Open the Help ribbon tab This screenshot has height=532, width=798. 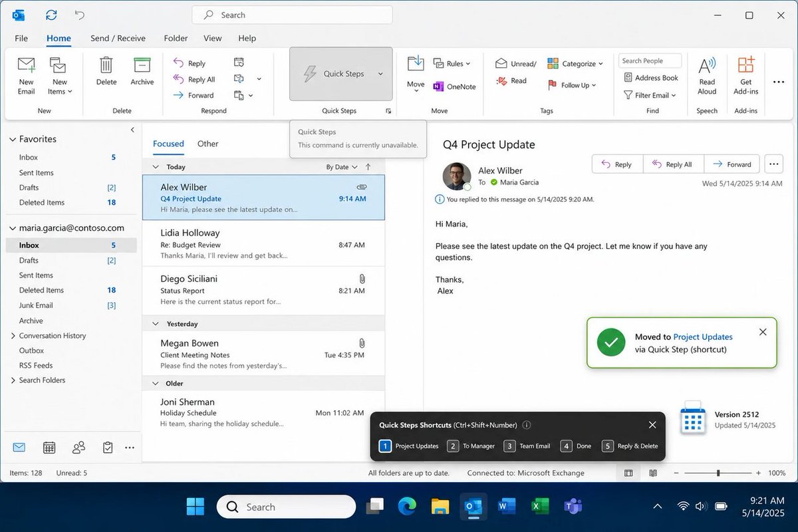(x=247, y=38)
